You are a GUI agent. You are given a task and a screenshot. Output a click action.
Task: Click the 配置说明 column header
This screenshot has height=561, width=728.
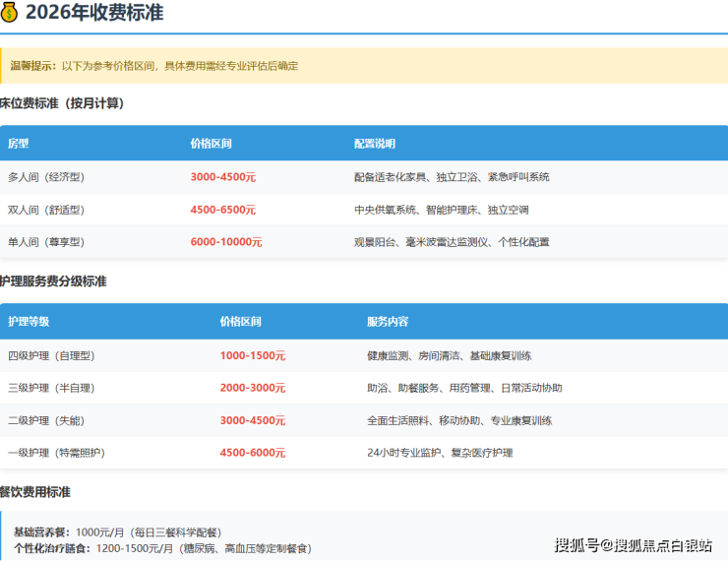point(375,144)
